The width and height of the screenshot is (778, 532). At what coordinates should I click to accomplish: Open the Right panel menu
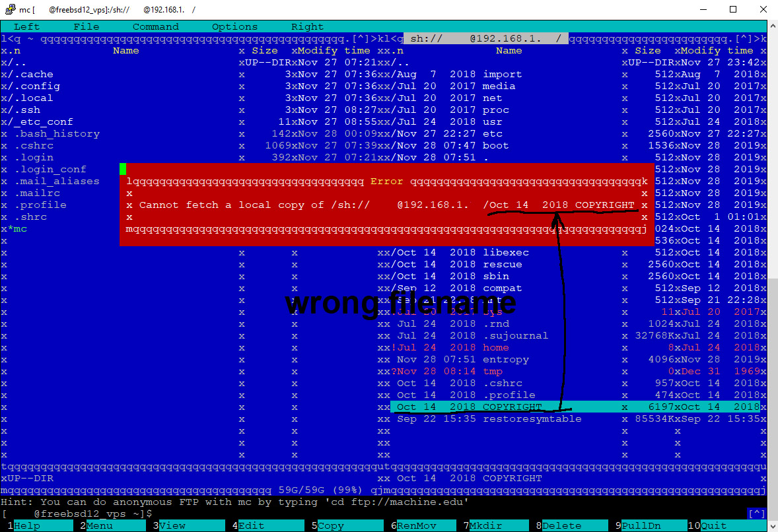tap(307, 27)
